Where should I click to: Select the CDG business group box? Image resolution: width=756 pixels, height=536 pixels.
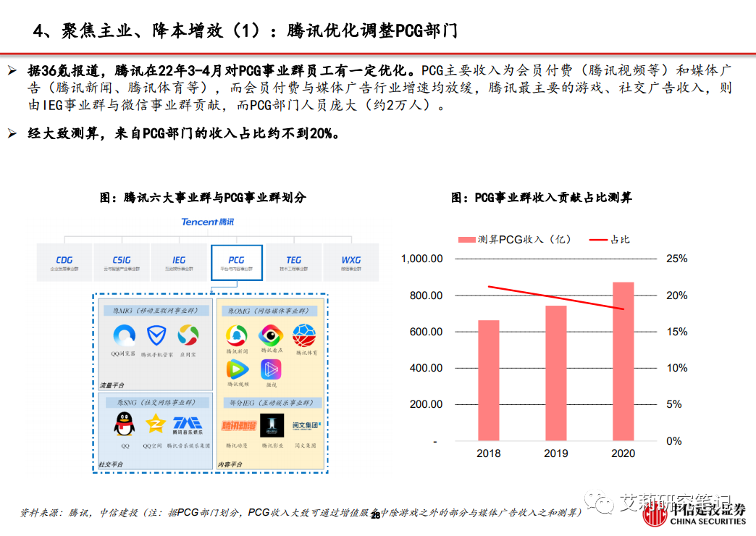coord(64,262)
